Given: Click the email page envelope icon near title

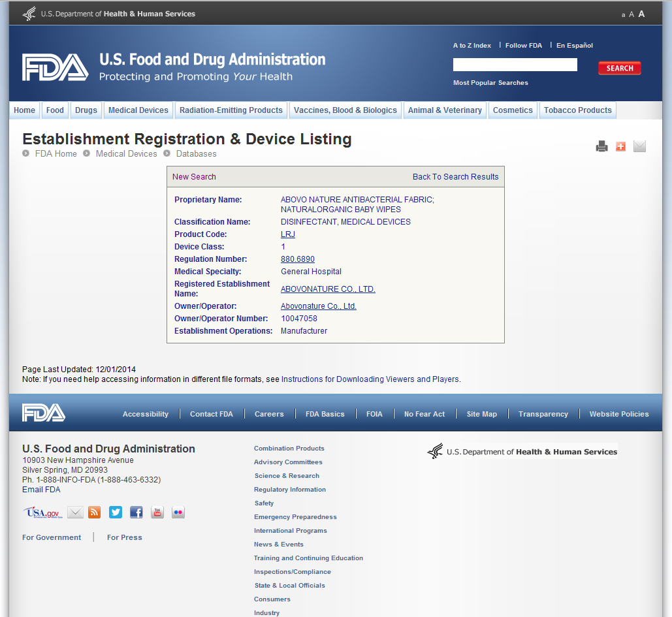Looking at the screenshot, I should pos(639,147).
